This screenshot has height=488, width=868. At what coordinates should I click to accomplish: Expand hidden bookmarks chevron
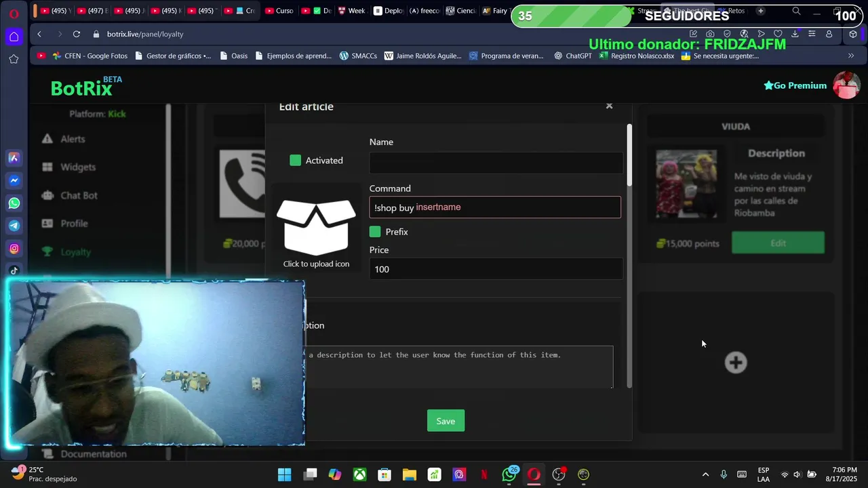(x=851, y=56)
